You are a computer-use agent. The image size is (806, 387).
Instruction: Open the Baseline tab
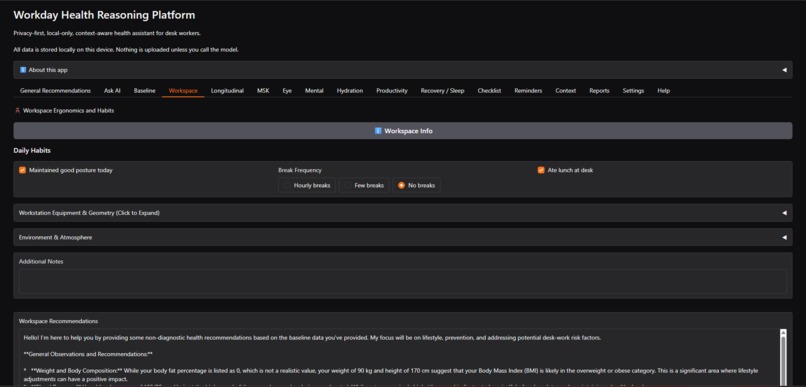[x=144, y=90]
